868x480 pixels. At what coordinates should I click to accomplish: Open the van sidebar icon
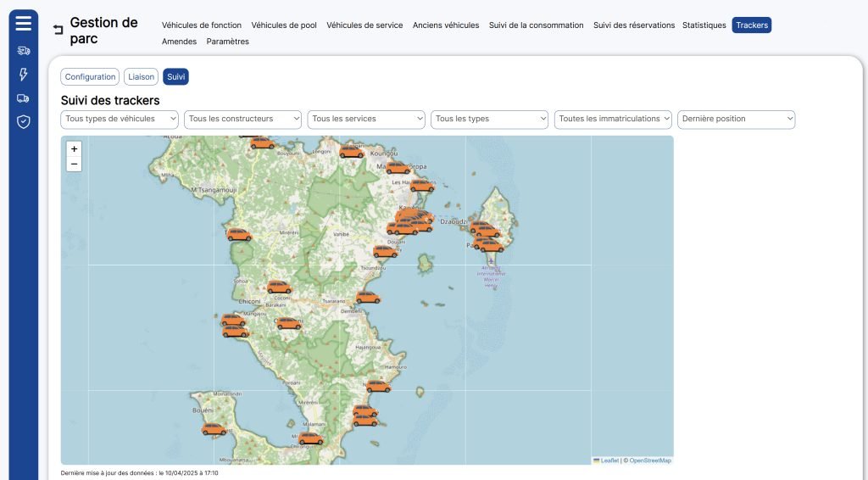pyautogui.click(x=23, y=98)
